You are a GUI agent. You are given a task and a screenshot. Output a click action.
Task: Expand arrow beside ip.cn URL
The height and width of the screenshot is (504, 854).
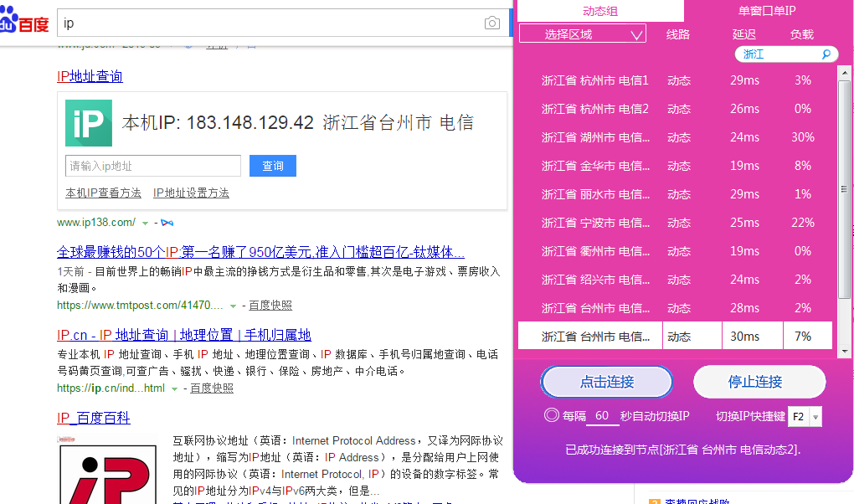pos(175,389)
